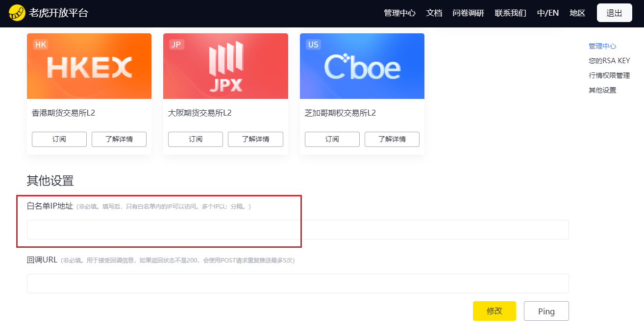Viewport: 644px width, 333px height.
Task: Click the 退出 logout button
Action: 614,13
